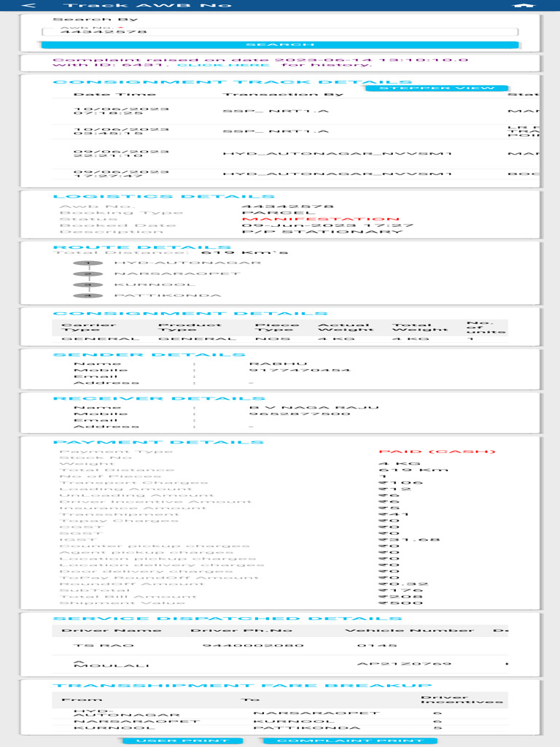
Task: Select the 'Date Time' column header
Action: point(114,94)
